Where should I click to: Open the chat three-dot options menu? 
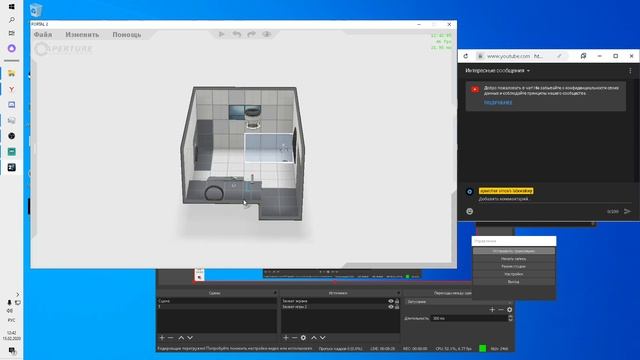630,71
